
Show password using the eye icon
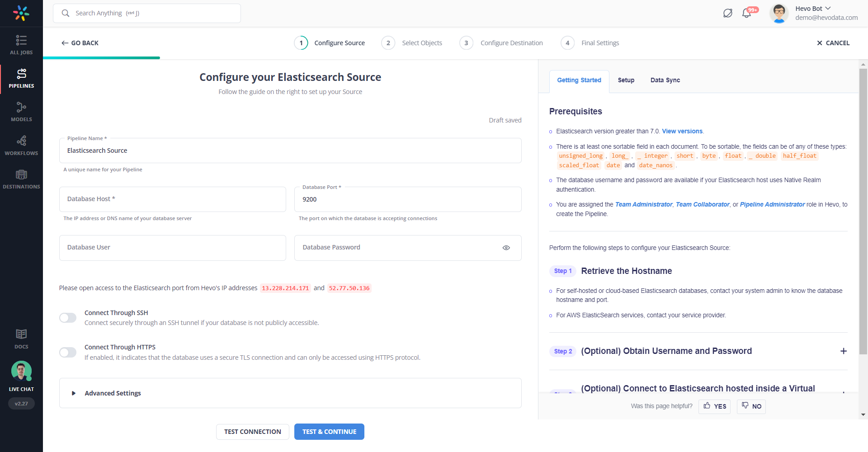click(x=506, y=248)
